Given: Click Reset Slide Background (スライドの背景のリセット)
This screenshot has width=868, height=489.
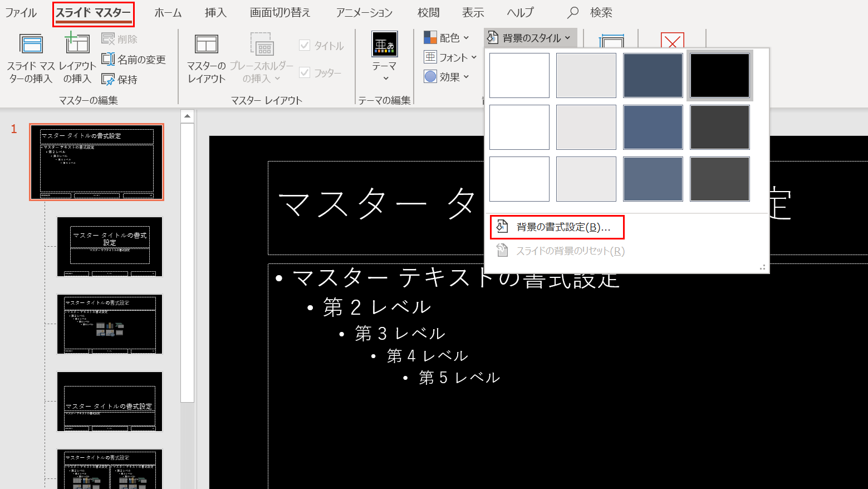Looking at the screenshot, I should tap(561, 251).
